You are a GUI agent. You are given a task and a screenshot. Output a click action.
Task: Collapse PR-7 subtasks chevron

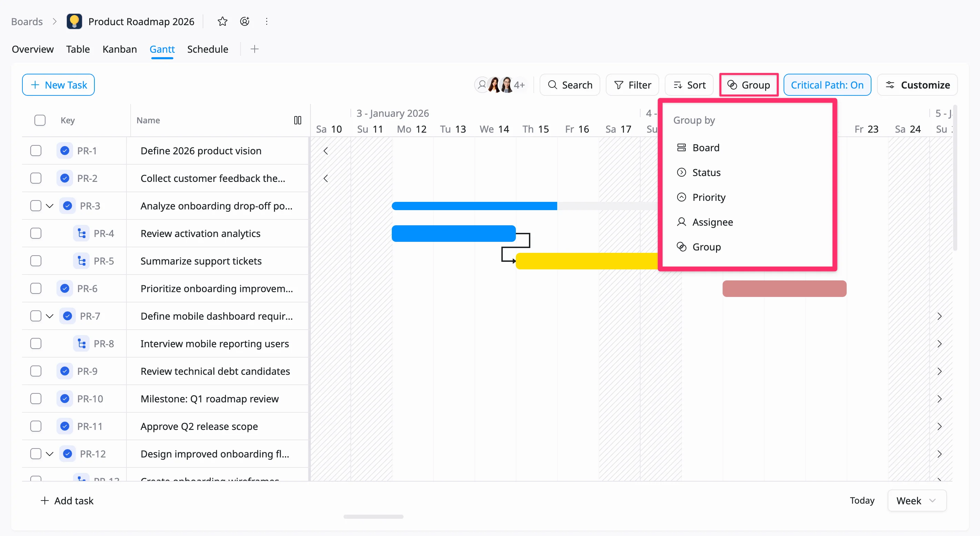point(50,316)
